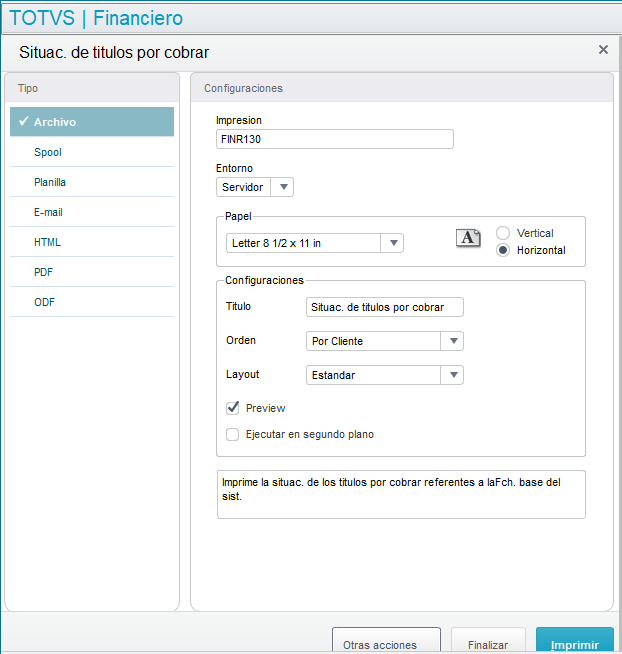Select the Vertical orientation radio button

(503, 233)
